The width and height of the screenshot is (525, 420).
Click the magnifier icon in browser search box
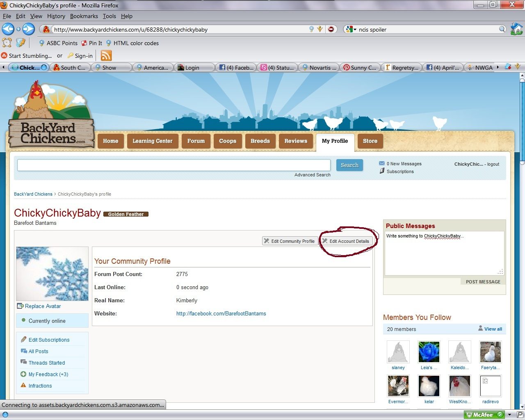502,29
